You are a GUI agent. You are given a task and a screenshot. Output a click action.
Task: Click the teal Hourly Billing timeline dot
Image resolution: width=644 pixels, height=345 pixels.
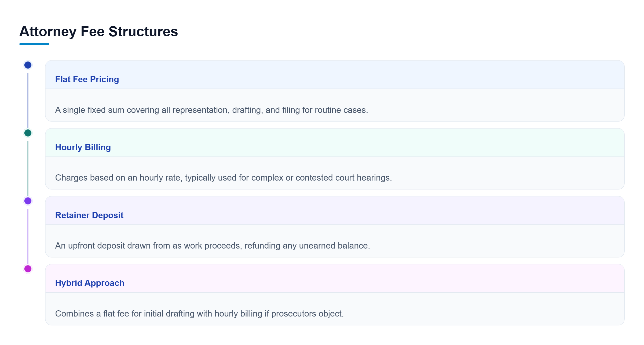[28, 133]
